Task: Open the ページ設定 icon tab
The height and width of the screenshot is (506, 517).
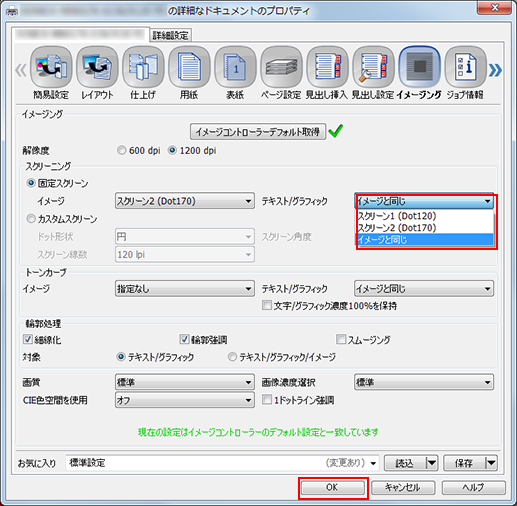Action: coord(281,72)
